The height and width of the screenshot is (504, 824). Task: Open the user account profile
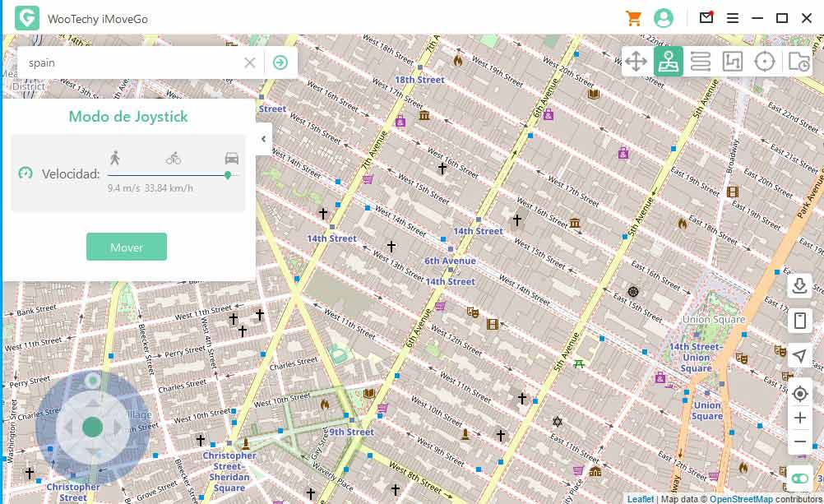[x=663, y=18]
